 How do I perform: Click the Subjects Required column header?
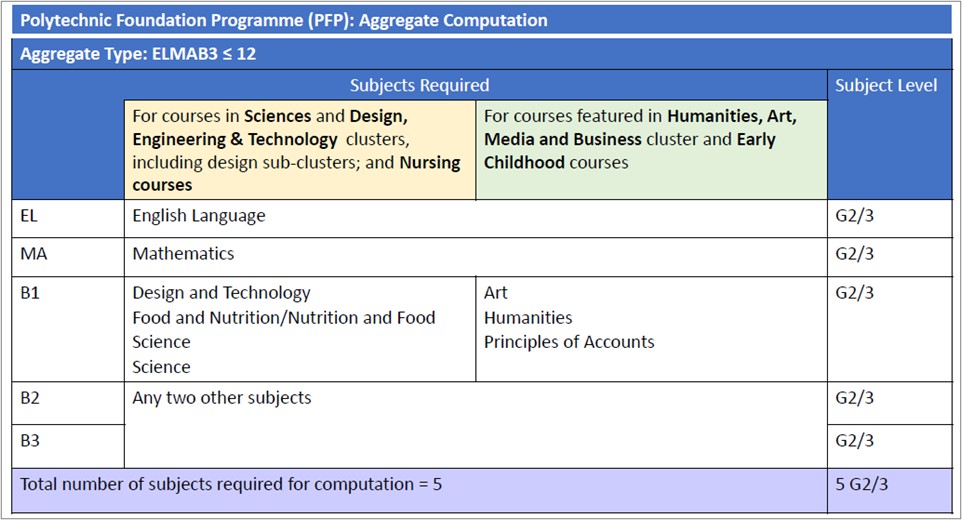click(x=419, y=86)
